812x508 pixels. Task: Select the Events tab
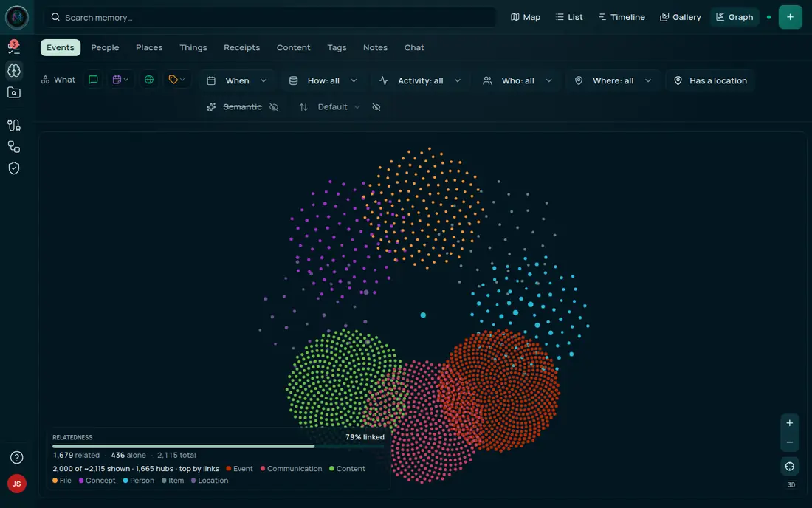tap(60, 48)
